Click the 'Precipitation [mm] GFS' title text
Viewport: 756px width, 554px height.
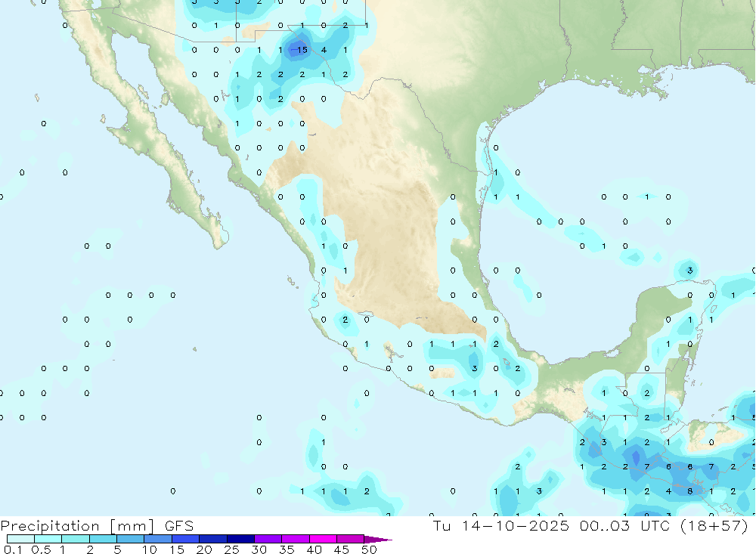point(97,526)
